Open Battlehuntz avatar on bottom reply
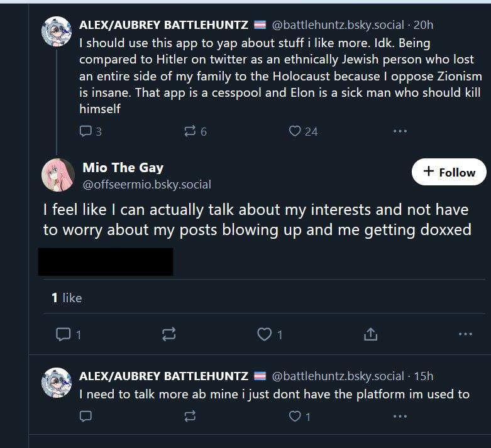The width and height of the screenshot is (491, 448). point(57,383)
